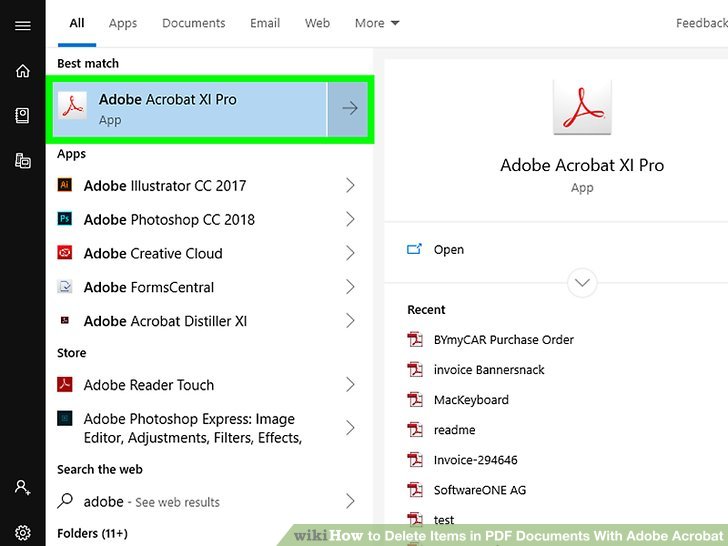
Task: Click Open in the preview pane
Action: click(x=448, y=249)
